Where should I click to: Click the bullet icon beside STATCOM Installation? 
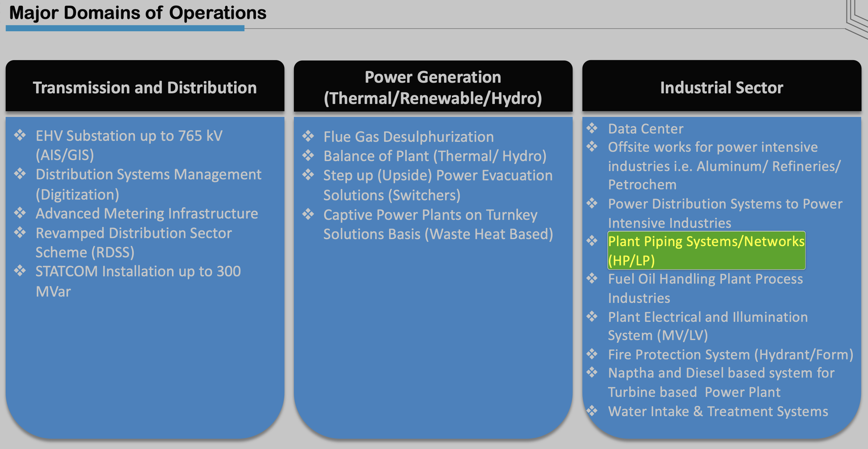[20, 271]
